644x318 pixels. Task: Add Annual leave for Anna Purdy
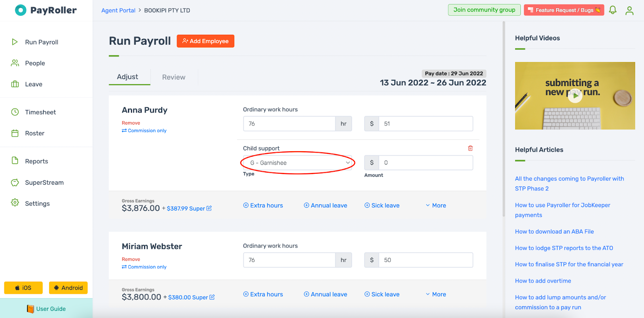pyautogui.click(x=325, y=206)
